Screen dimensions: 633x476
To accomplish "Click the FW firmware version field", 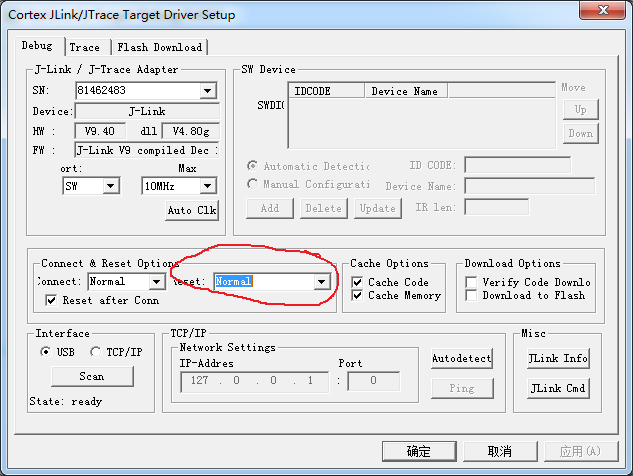I will tap(147, 150).
